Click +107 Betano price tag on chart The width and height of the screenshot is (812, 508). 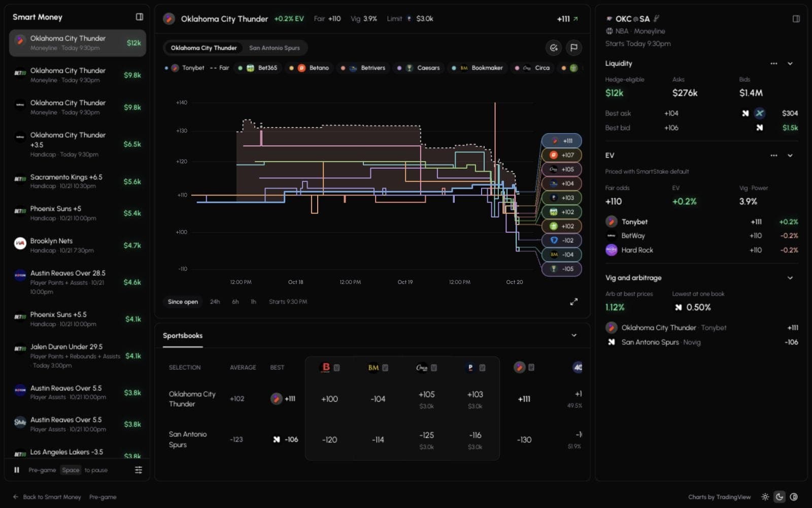pyautogui.click(x=561, y=155)
